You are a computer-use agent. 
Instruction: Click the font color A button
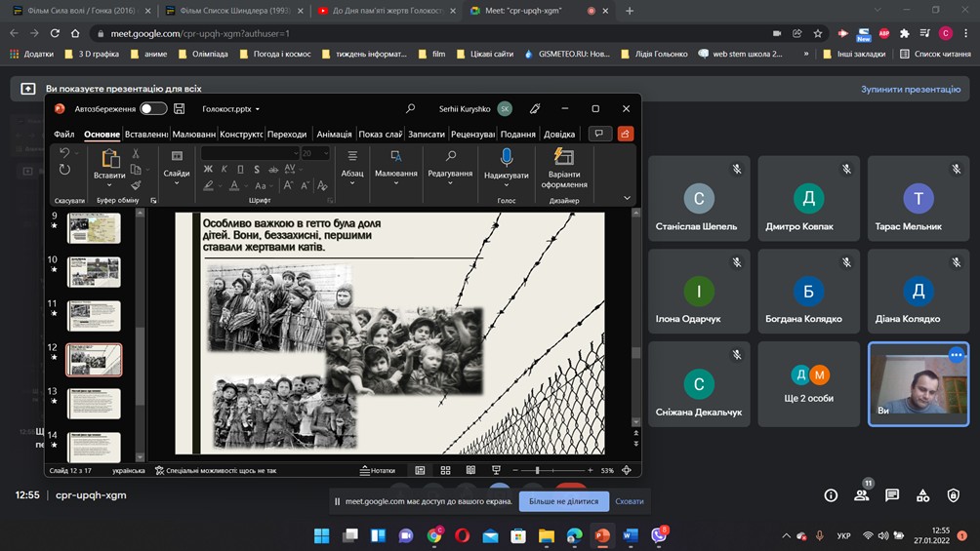(x=233, y=185)
